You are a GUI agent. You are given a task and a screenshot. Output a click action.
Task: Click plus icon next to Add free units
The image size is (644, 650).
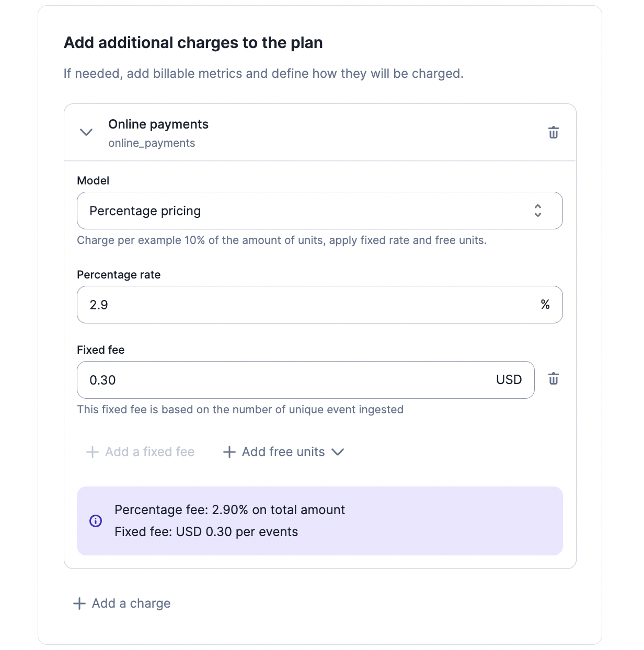(x=229, y=452)
